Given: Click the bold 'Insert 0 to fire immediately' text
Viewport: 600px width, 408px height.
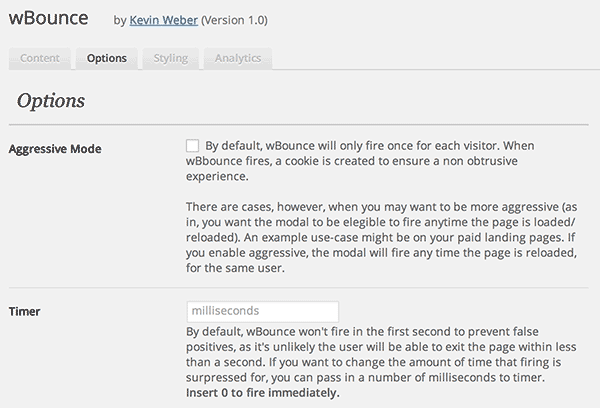Looking at the screenshot, I should [x=263, y=393].
